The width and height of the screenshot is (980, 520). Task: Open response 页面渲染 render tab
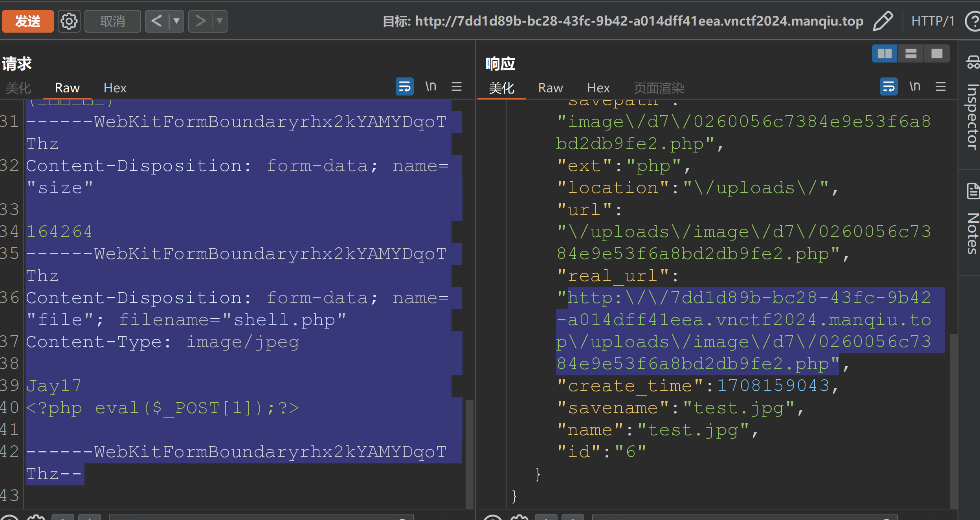point(659,88)
